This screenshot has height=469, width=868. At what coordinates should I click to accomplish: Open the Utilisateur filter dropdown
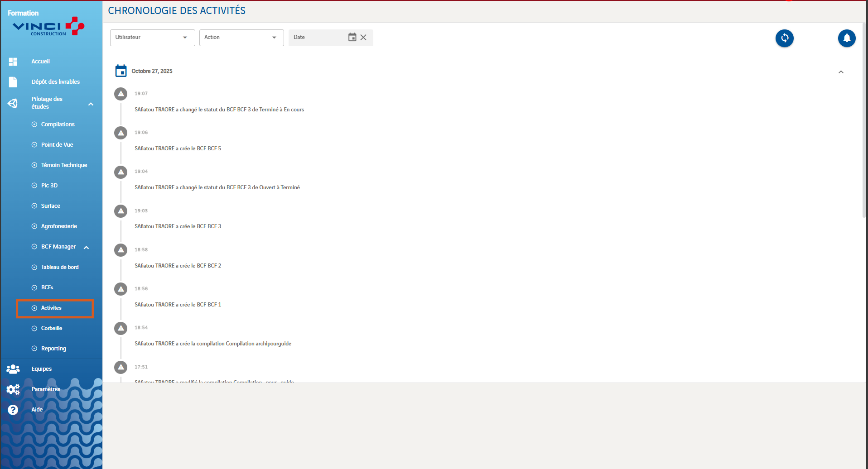pos(152,38)
